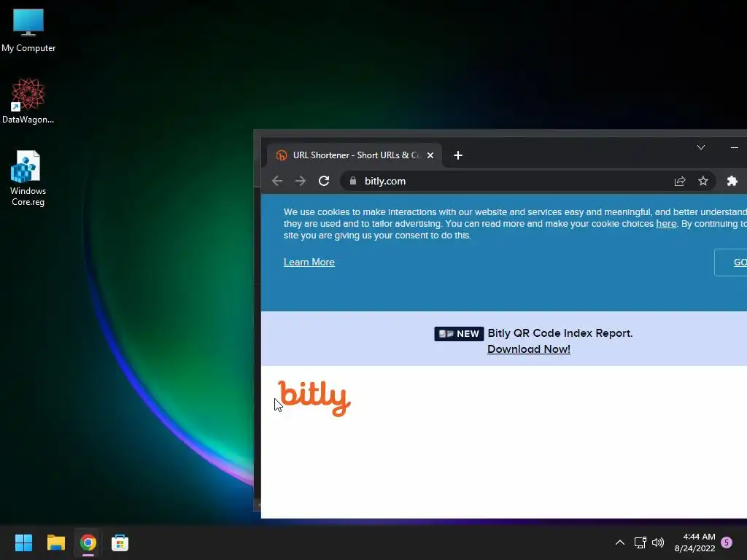Bookmark this tab with star icon
This screenshot has width=747, height=560.
tap(703, 181)
